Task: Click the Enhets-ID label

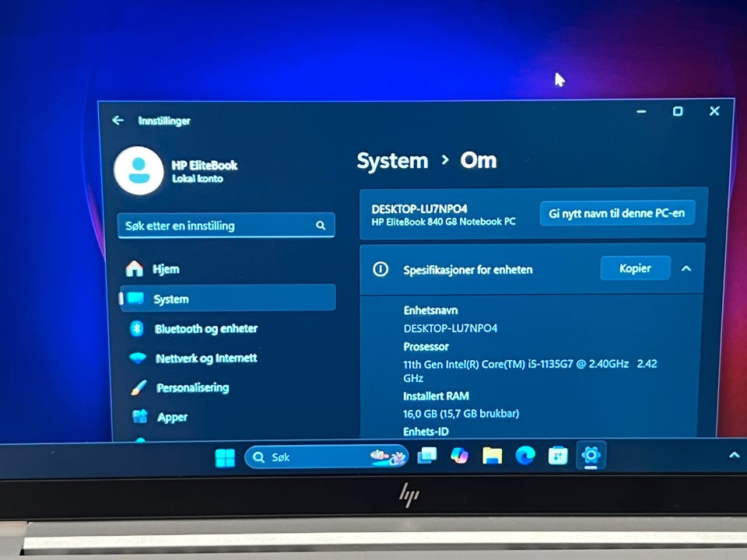Action: pyautogui.click(x=426, y=432)
